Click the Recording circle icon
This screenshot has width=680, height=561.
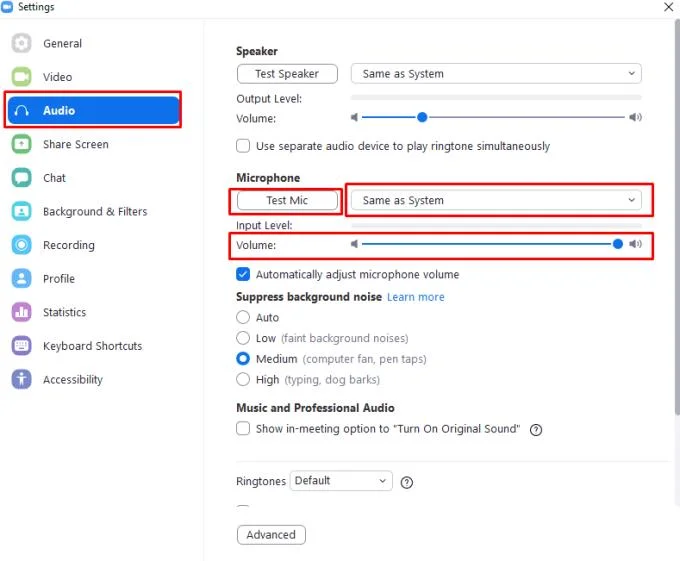(21, 245)
